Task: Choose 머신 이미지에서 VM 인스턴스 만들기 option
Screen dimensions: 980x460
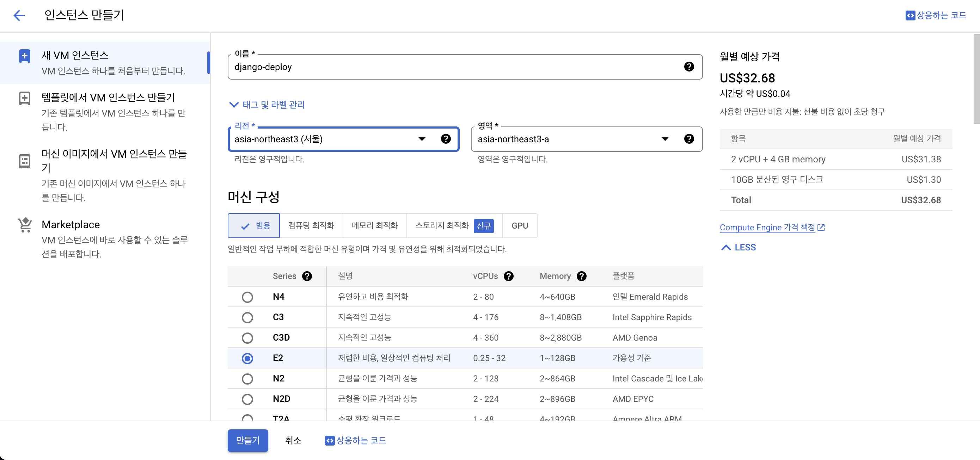Action: click(x=105, y=175)
